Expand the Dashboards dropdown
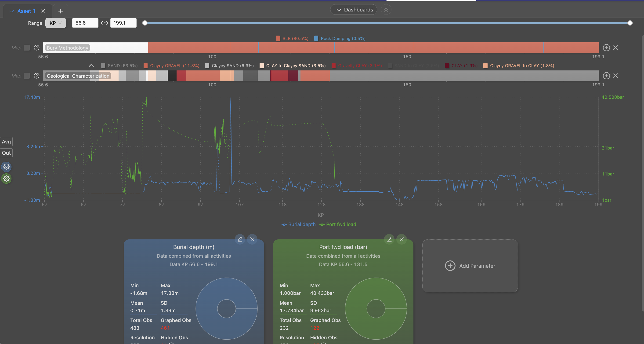The image size is (644, 344). point(354,10)
